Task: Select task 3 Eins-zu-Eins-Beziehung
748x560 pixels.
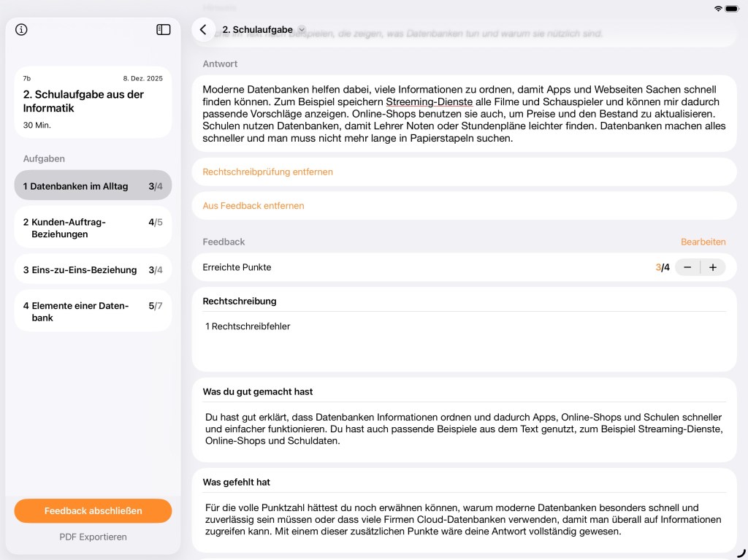Action: 93,269
